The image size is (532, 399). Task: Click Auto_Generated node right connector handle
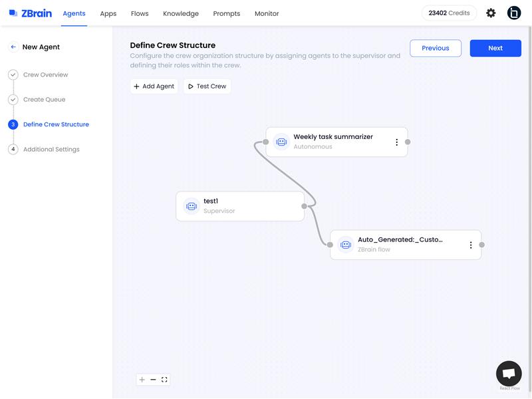(x=481, y=245)
